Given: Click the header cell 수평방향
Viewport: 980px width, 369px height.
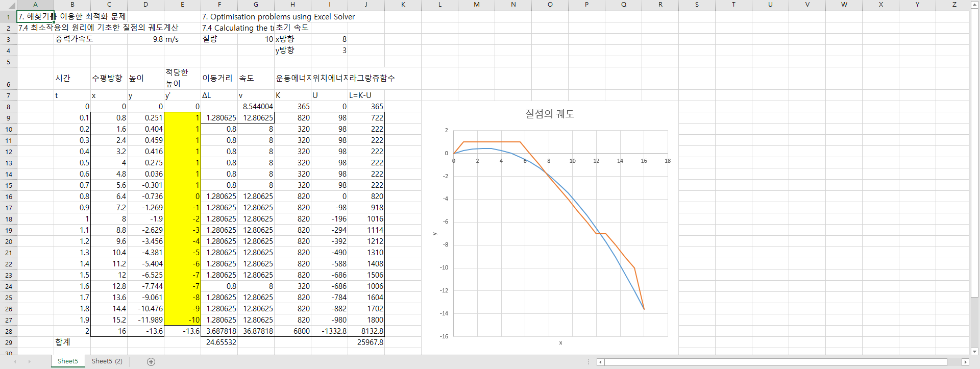Looking at the screenshot, I should (x=109, y=79).
